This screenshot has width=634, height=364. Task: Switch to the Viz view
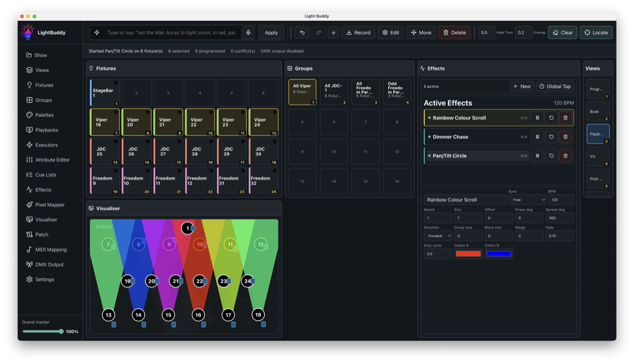pyautogui.click(x=598, y=156)
